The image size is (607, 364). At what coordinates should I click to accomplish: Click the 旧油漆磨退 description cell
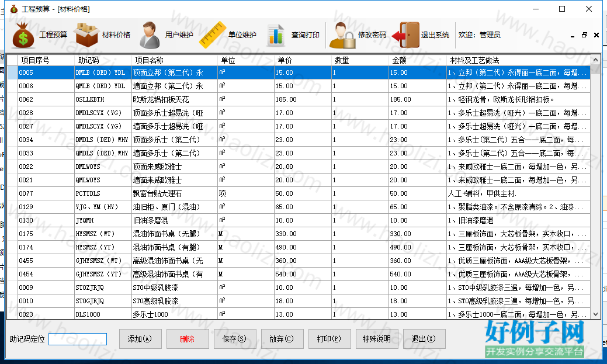point(518,220)
